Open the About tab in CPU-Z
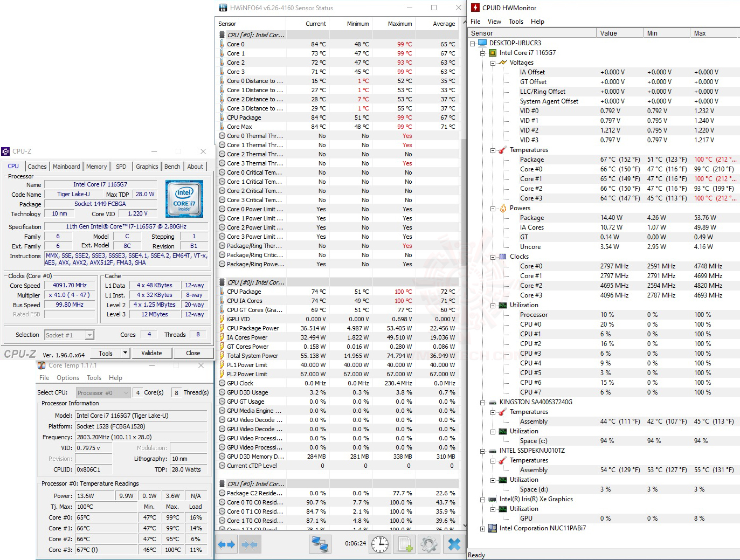 click(195, 167)
